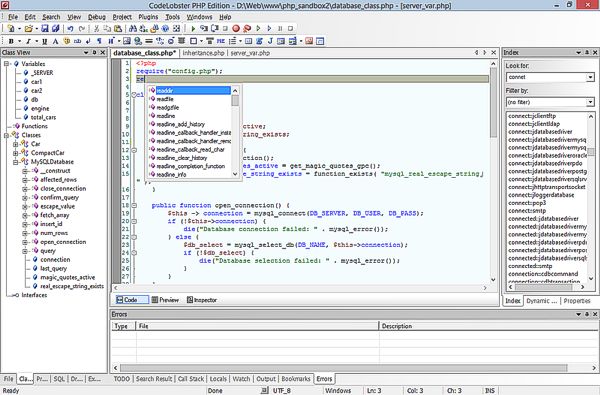Open the New file dropdown arrow
600x395 pixels.
point(19,29)
